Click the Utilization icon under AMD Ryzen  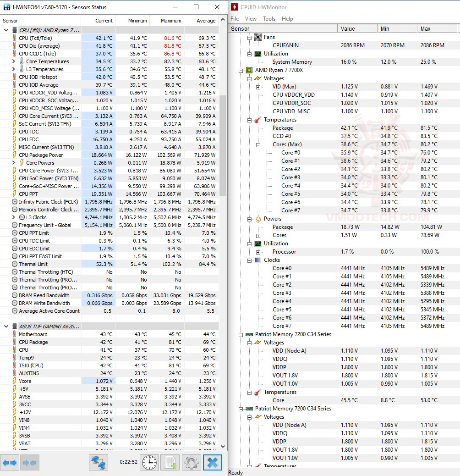258,244
